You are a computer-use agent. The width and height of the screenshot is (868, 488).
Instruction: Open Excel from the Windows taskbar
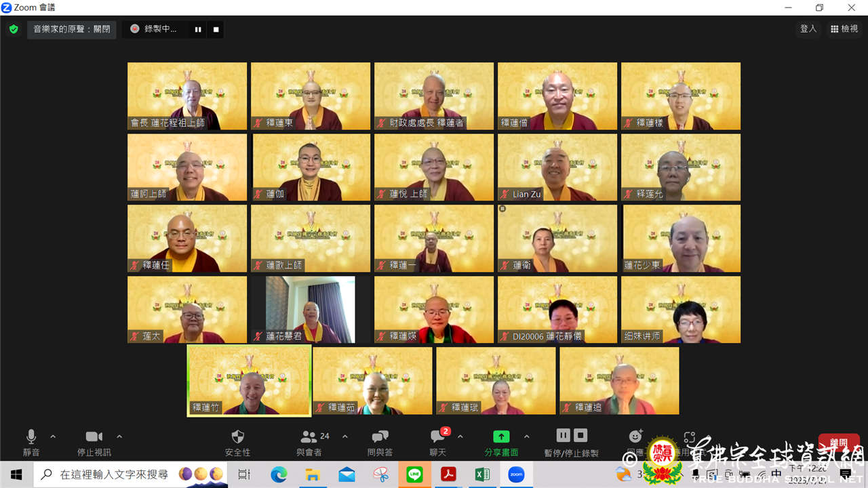[482, 474]
